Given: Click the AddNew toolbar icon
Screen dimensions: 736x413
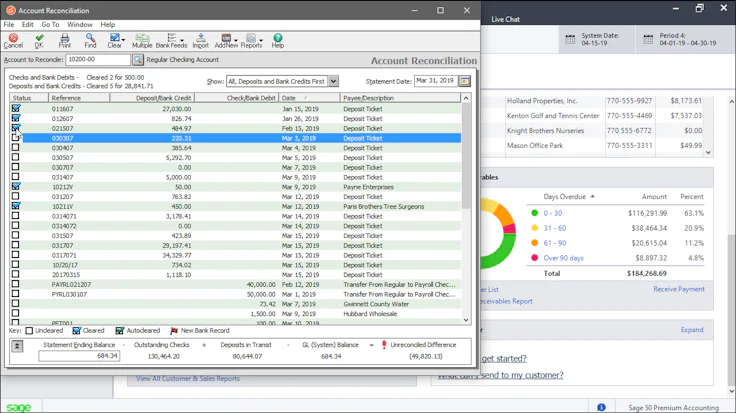Looking at the screenshot, I should [x=226, y=41].
